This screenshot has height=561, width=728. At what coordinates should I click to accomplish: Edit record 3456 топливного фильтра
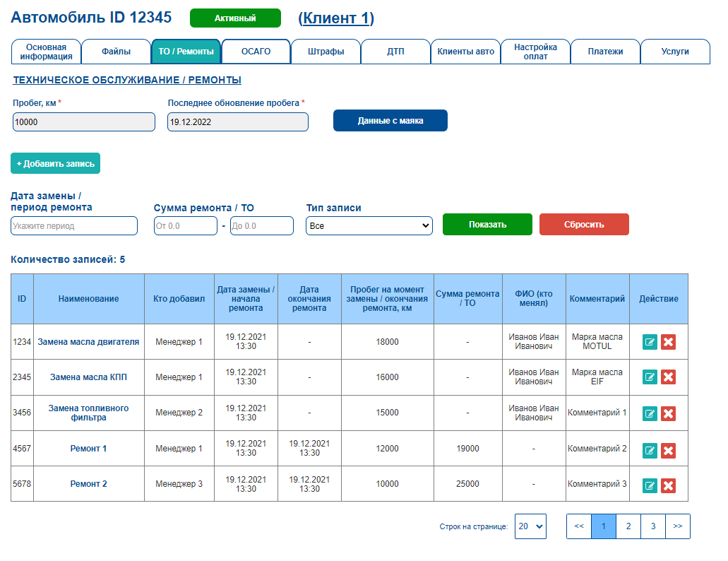point(650,413)
